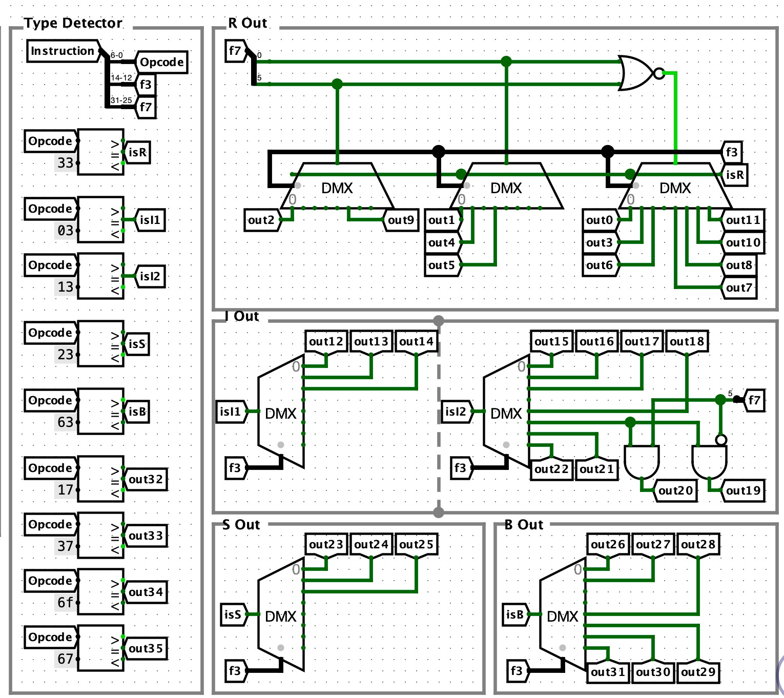Click the constant 17 value

pos(66,490)
